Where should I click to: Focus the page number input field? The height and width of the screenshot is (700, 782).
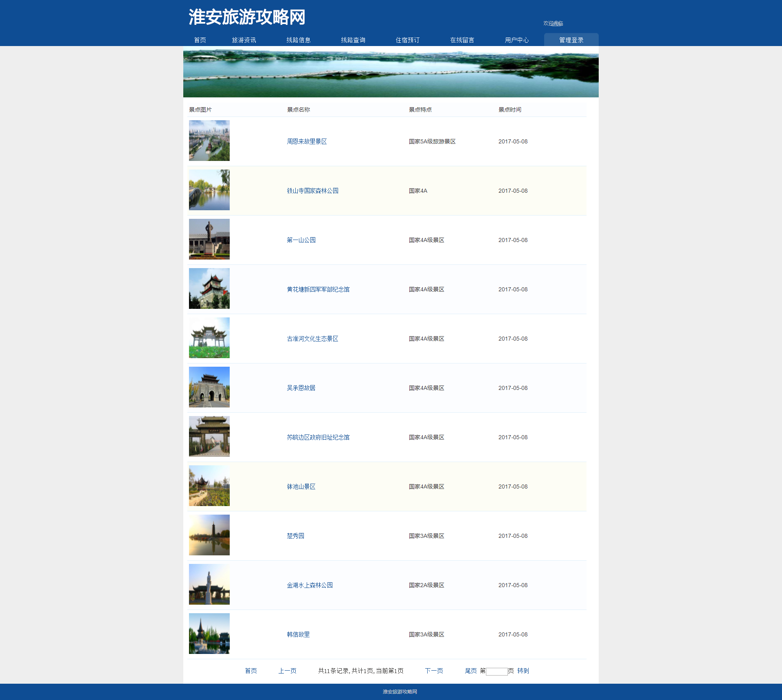tap(496, 671)
